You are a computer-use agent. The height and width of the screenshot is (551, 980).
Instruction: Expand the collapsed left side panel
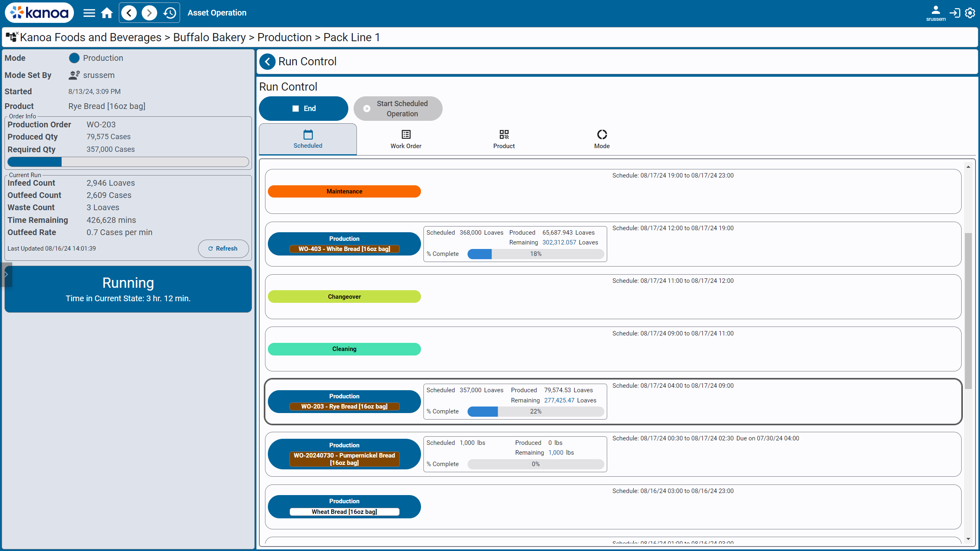click(6, 275)
